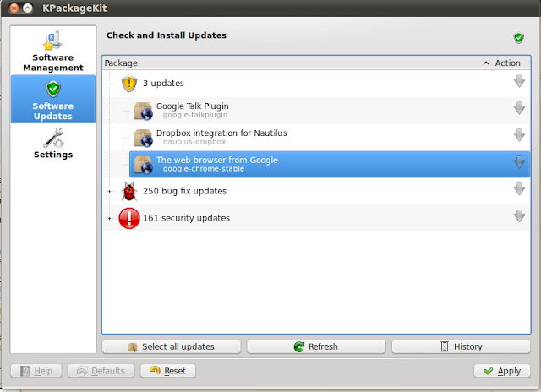Image resolution: width=541 pixels, height=392 pixels.
Task: Open the Software Management section
Action: pos(53,51)
